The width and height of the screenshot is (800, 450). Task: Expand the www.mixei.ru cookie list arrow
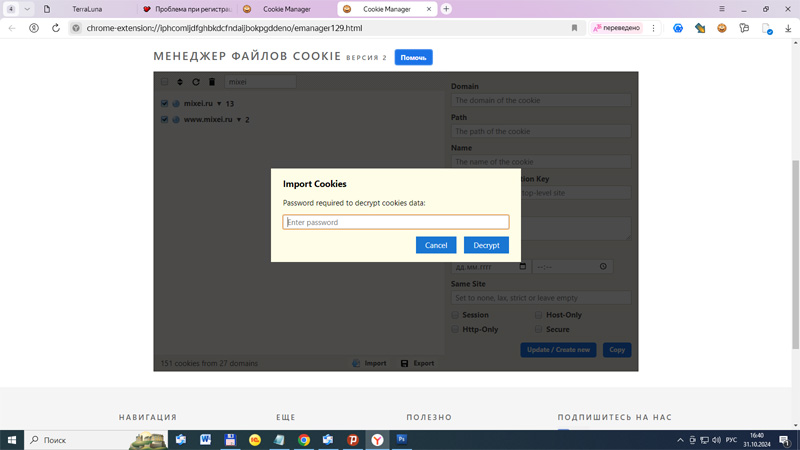[238, 120]
